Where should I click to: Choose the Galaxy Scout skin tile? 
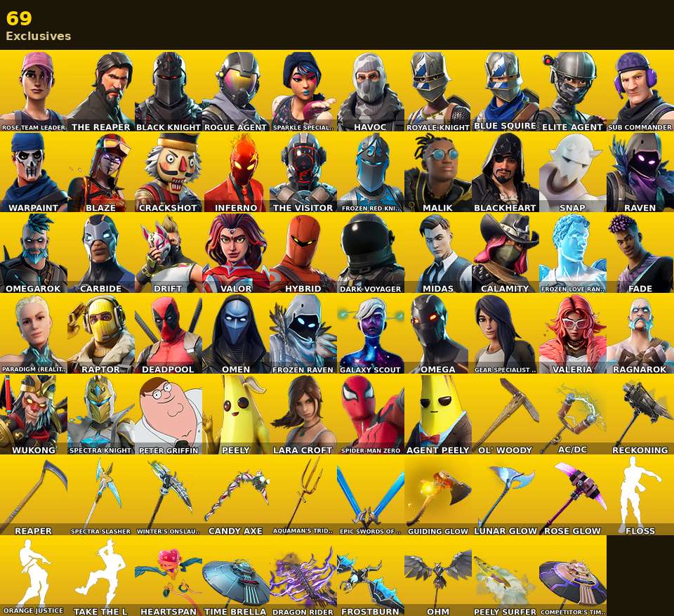click(371, 334)
